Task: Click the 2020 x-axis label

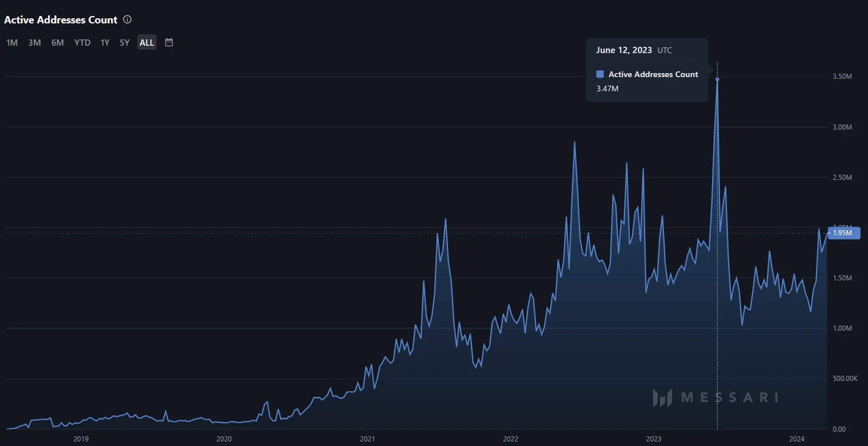Action: (x=224, y=439)
